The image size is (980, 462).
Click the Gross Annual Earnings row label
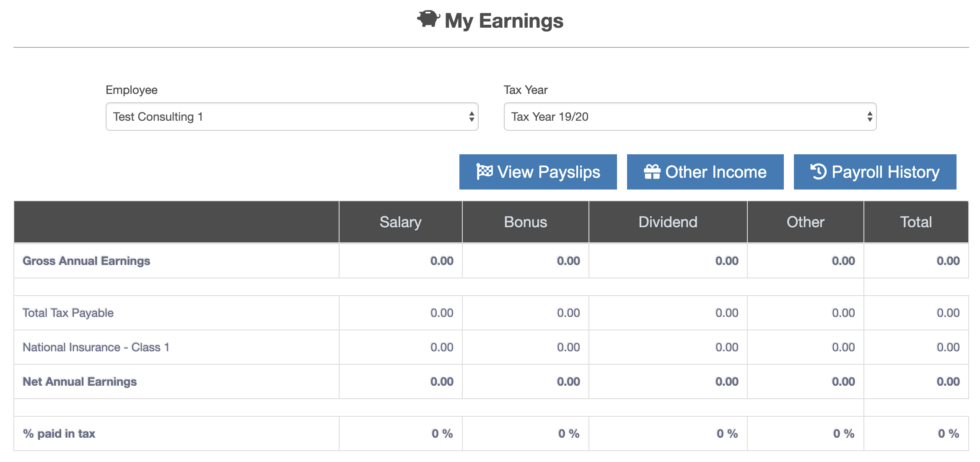pos(86,261)
